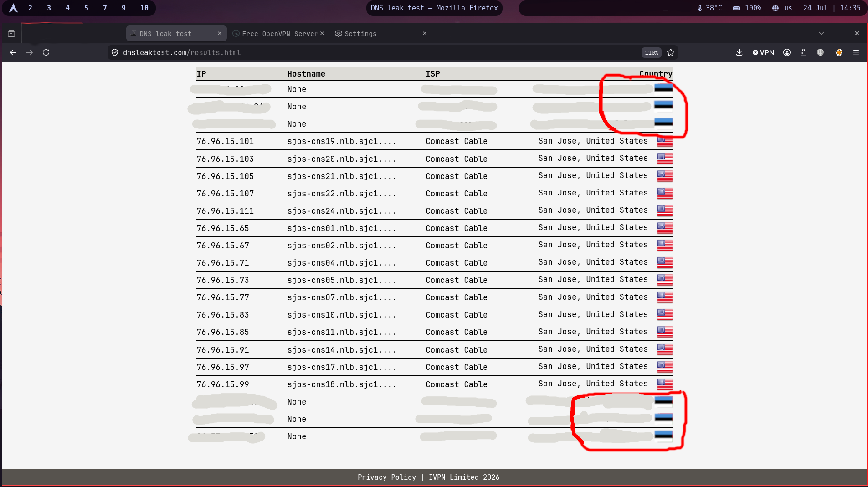Open the Downloads panel icon
The width and height of the screenshot is (868, 487).
pyautogui.click(x=739, y=52)
